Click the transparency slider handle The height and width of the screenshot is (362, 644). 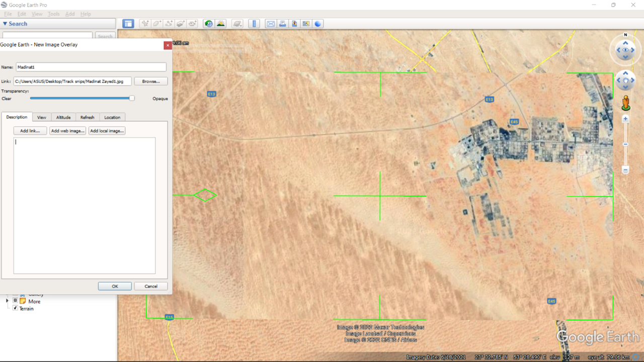click(132, 98)
